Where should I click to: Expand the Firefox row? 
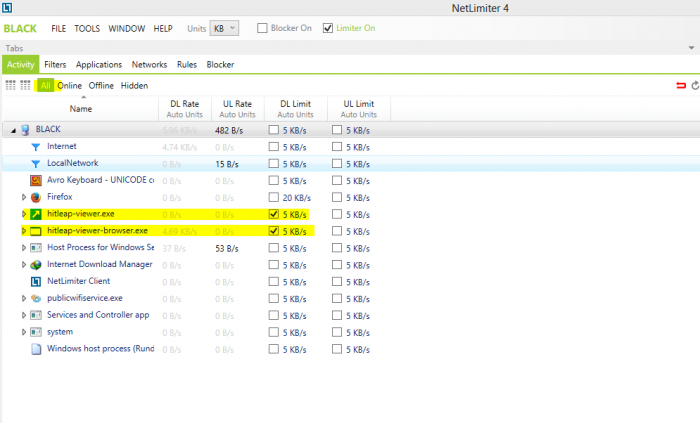click(24, 197)
